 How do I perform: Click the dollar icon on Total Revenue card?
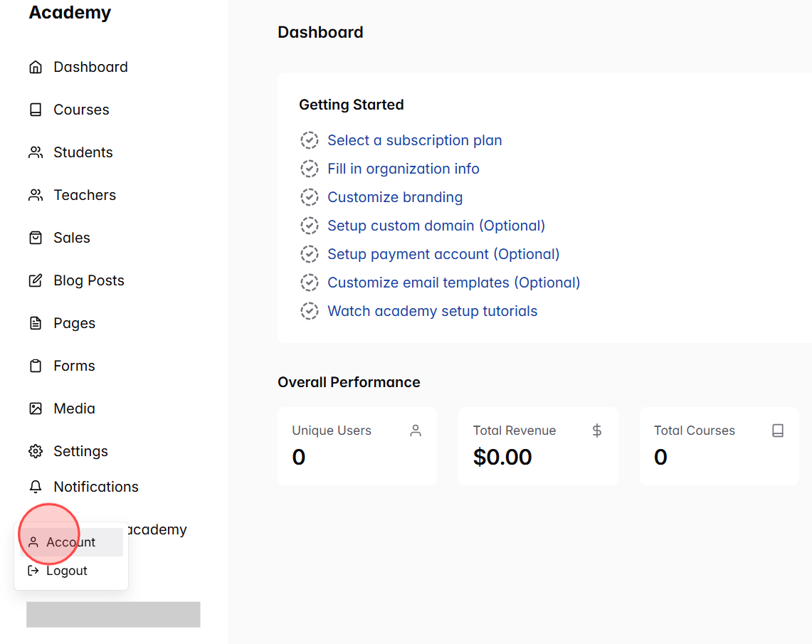coord(596,430)
